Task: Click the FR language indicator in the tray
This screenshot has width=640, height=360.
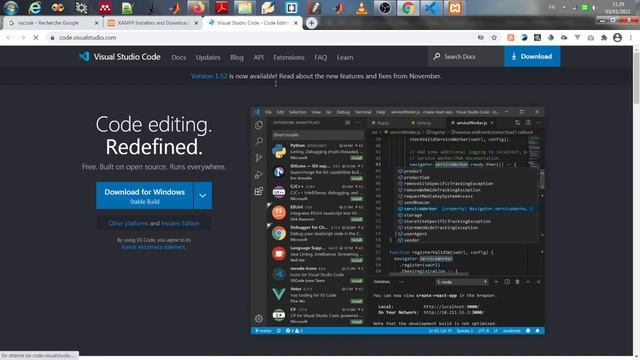Action: point(552,7)
